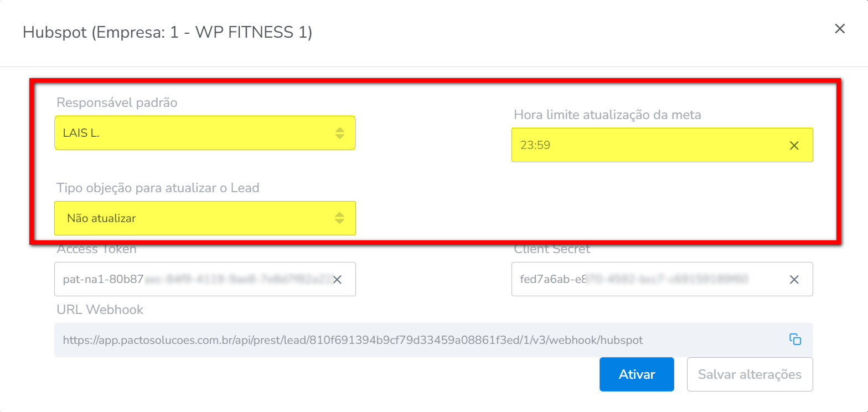
Task: Clear the Hora limite 23:59 value
Action: coord(794,146)
